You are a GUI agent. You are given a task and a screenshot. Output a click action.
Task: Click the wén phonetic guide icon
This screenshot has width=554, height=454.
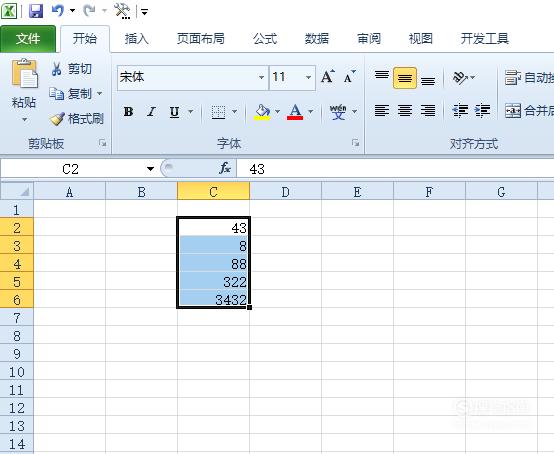pyautogui.click(x=338, y=112)
